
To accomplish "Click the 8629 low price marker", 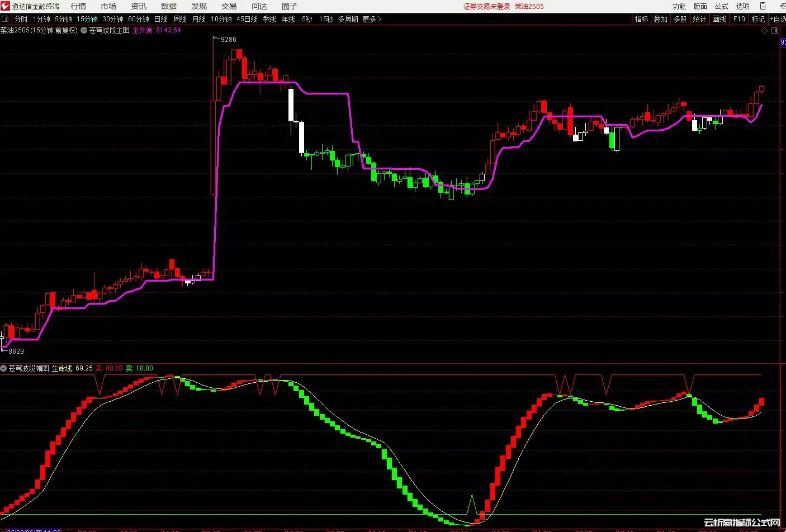I will 16,351.
